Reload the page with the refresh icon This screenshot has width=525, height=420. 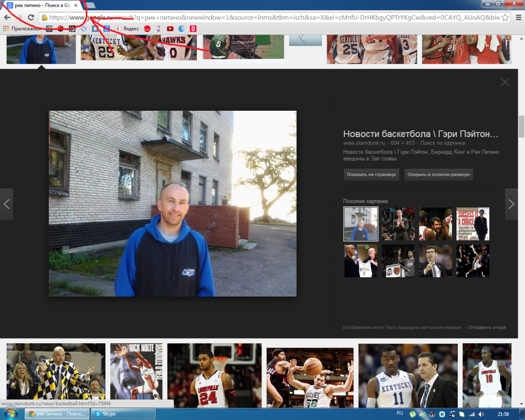31,17
